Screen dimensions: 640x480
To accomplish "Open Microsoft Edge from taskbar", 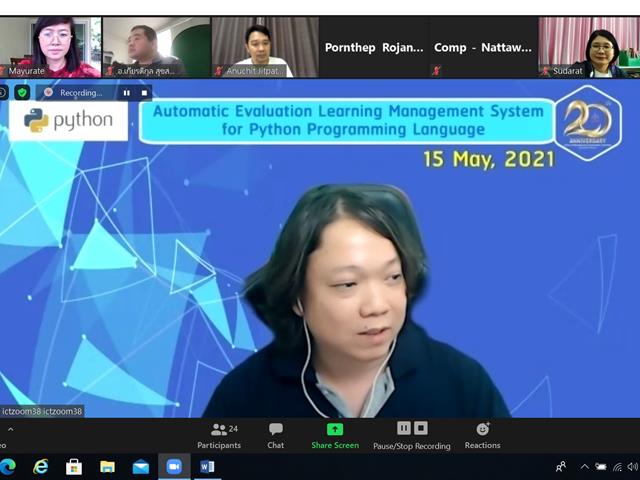I will tap(8, 466).
